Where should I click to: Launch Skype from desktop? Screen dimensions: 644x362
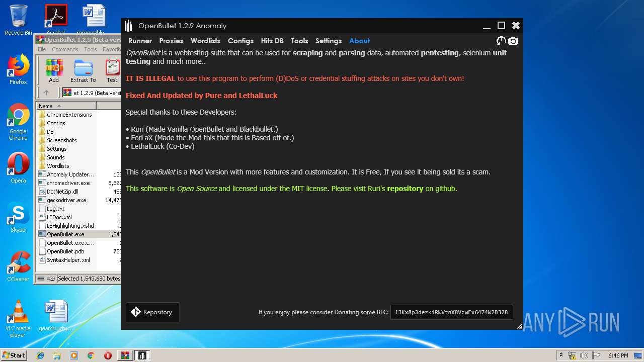pos(18,218)
